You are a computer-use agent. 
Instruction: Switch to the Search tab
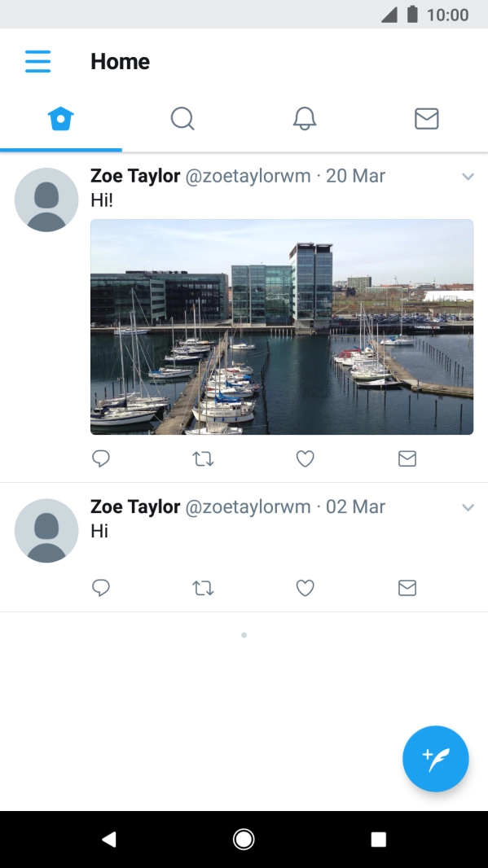click(x=182, y=118)
